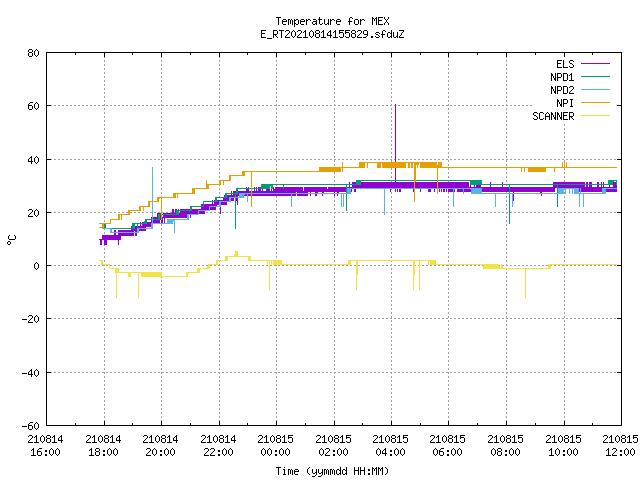The image size is (640, 480).
Task: Click the y-axis tick label -40
Action: (x=31, y=373)
